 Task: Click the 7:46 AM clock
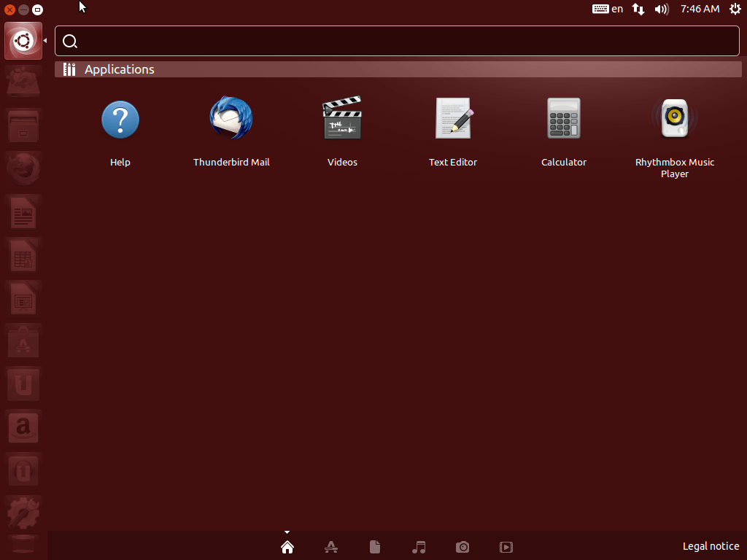coord(700,9)
